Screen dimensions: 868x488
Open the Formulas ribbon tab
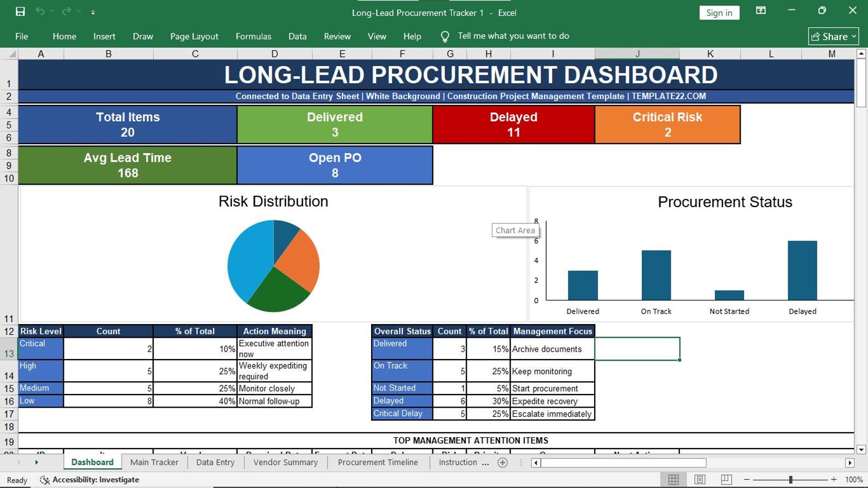coord(253,36)
